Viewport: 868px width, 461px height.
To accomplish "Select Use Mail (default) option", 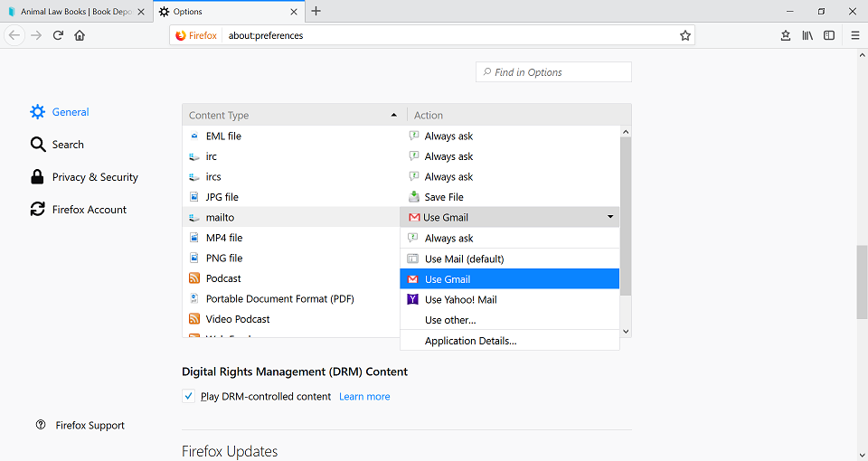I will tap(464, 259).
